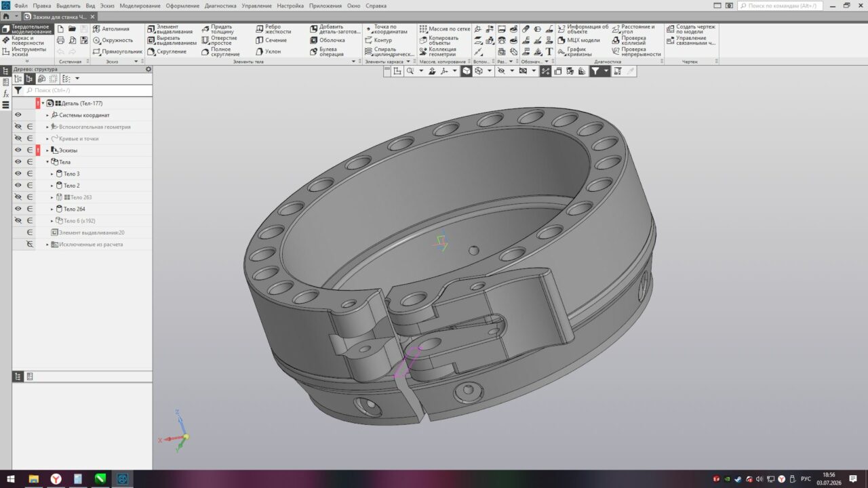Viewport: 868px width, 488px height.
Task: Pick the Прямоугольник rectangle tool
Action: pos(117,52)
